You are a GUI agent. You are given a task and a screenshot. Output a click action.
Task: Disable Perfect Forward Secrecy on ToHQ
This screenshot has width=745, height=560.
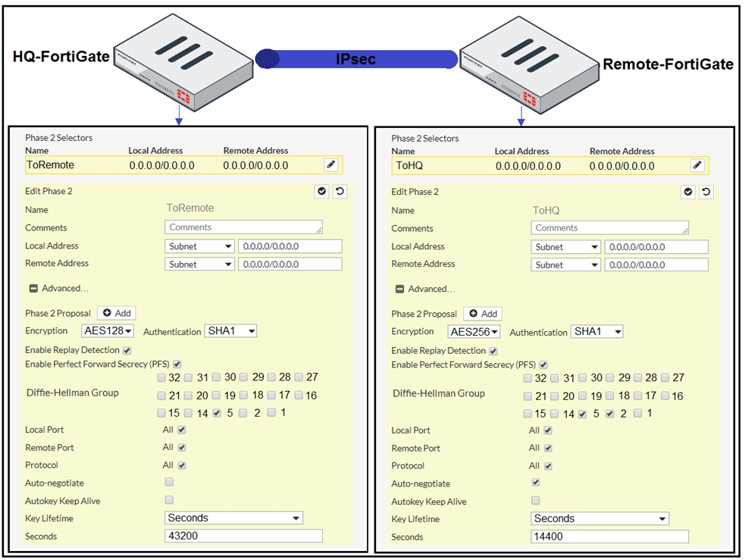543,365
